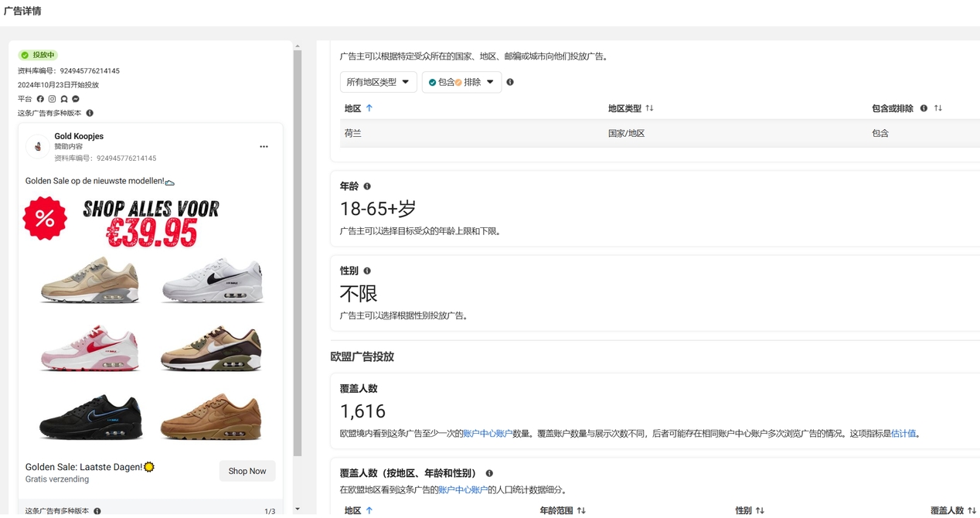980x518 pixels.
Task: Open the 估计值 link
Action: pyautogui.click(x=903, y=434)
